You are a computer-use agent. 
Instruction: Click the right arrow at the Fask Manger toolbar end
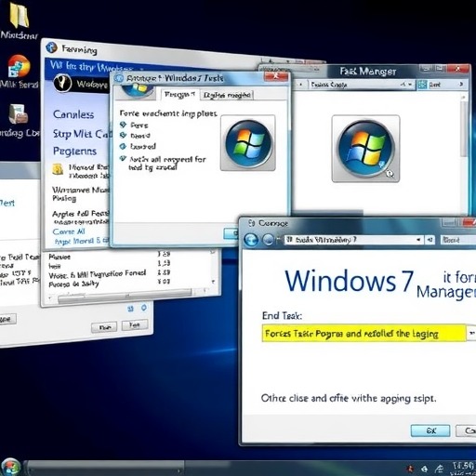(461, 84)
